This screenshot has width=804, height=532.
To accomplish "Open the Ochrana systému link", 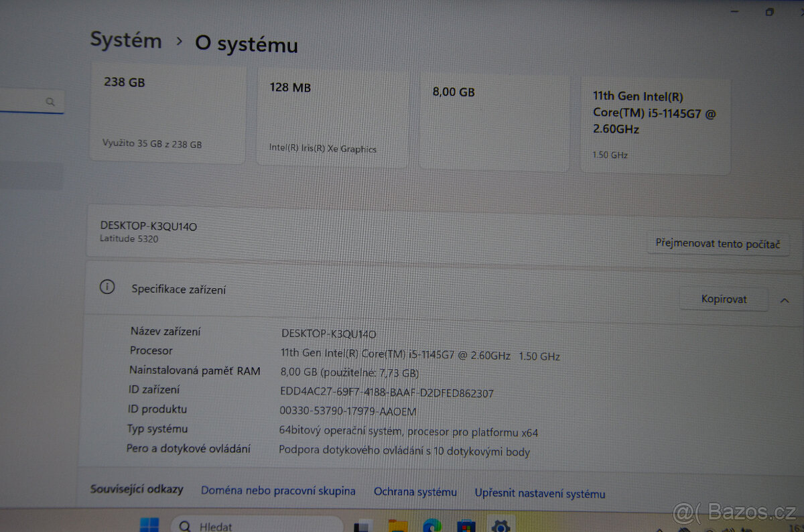I will (x=415, y=491).
